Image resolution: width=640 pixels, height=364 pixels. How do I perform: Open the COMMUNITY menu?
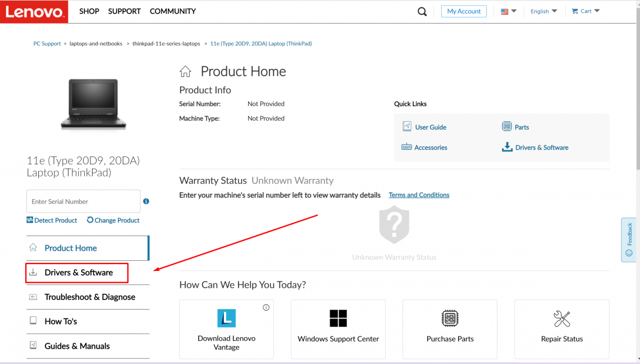pos(173,11)
